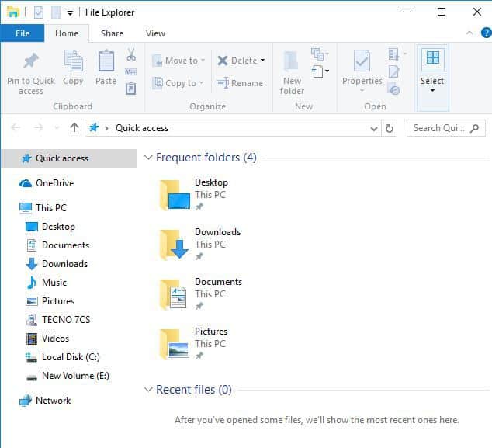Screen dimensions: 492x448
Task: Click the Delete button with X icon
Action: [x=237, y=61]
